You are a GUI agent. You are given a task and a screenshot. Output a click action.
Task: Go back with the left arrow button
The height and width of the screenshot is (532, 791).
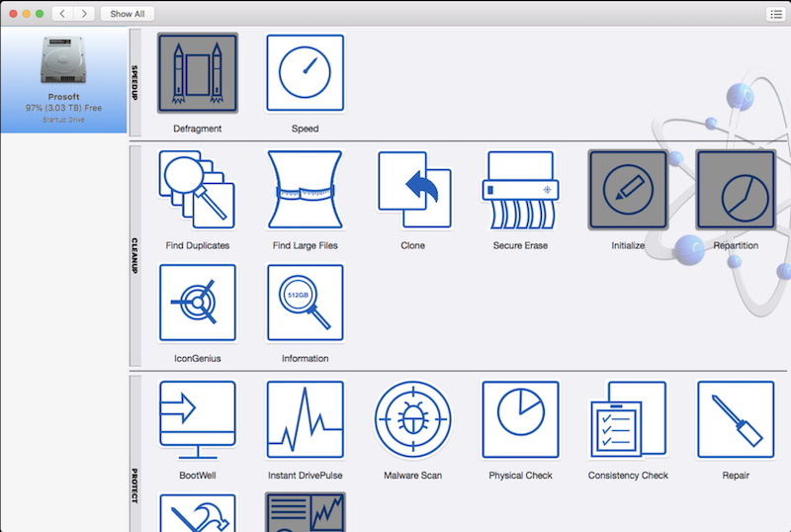click(x=62, y=14)
